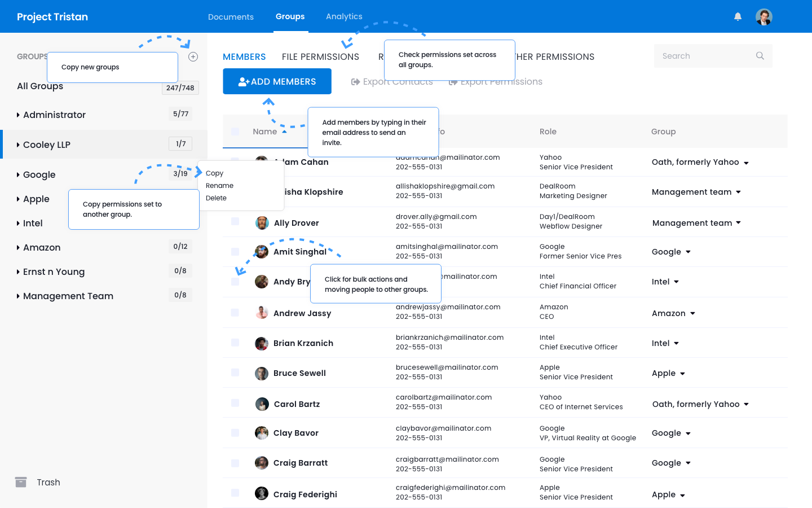Choose Copy from the context menu
Viewport: 812px width, 508px height.
[214, 173]
